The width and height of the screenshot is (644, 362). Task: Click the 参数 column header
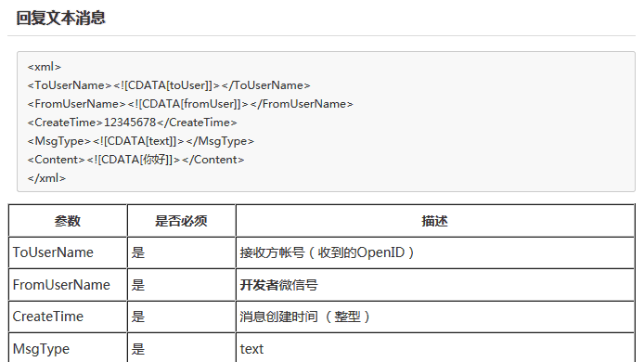68,221
